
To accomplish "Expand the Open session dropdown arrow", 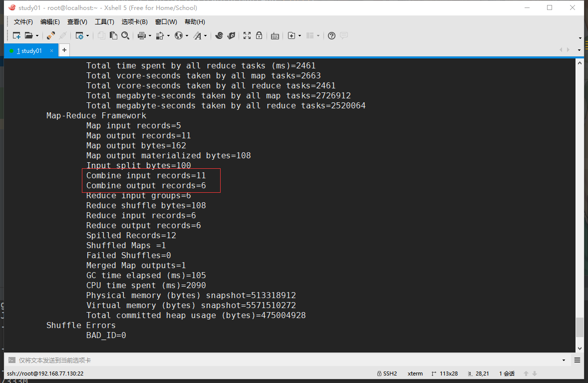I will click(x=37, y=36).
